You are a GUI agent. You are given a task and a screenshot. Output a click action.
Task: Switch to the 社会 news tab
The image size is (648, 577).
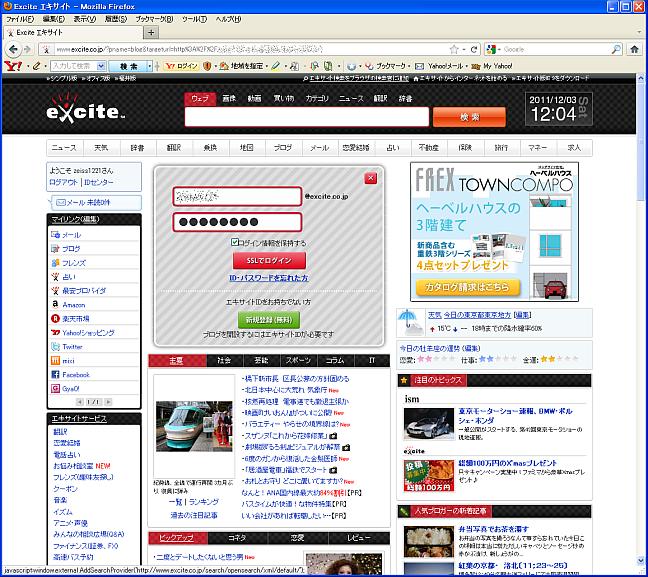[x=224, y=360]
